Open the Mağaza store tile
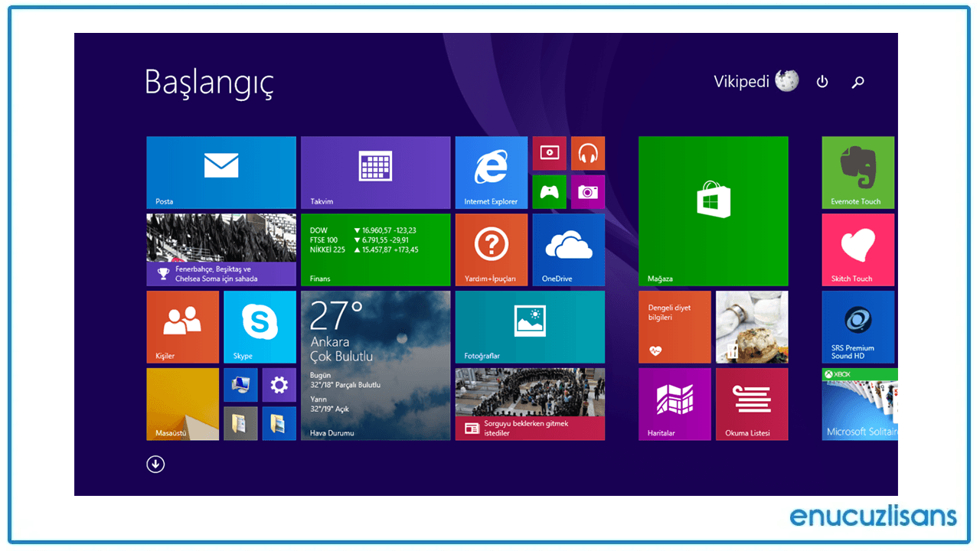980x551 pixels. [714, 211]
